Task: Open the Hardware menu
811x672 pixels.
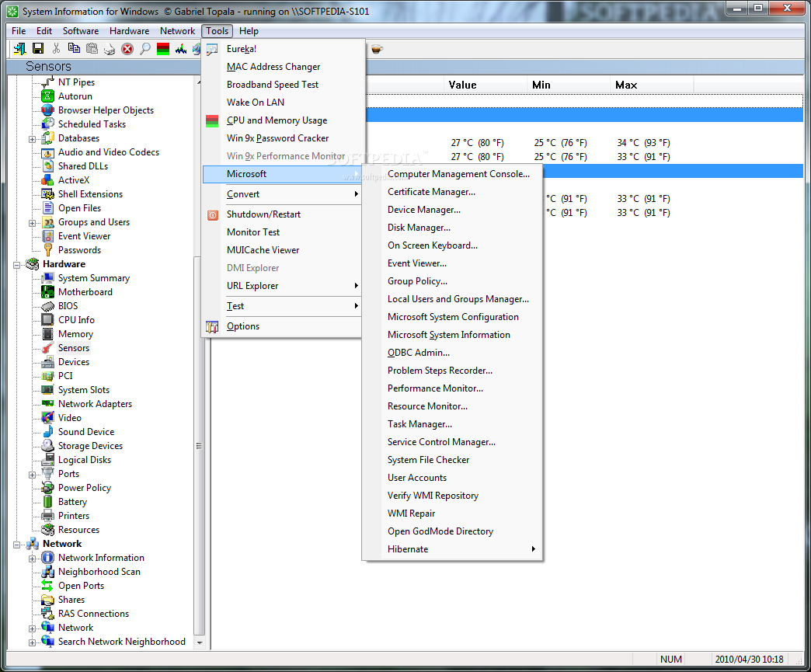Action: pos(129,31)
